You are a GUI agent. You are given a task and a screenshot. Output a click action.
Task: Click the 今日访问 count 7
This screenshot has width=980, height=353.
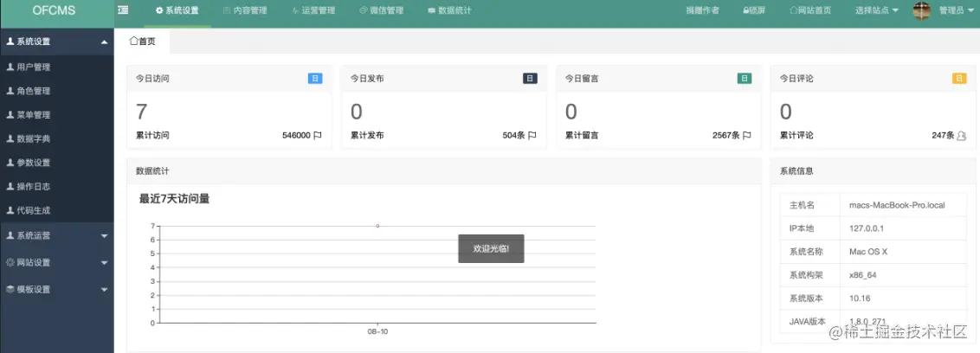point(142,112)
